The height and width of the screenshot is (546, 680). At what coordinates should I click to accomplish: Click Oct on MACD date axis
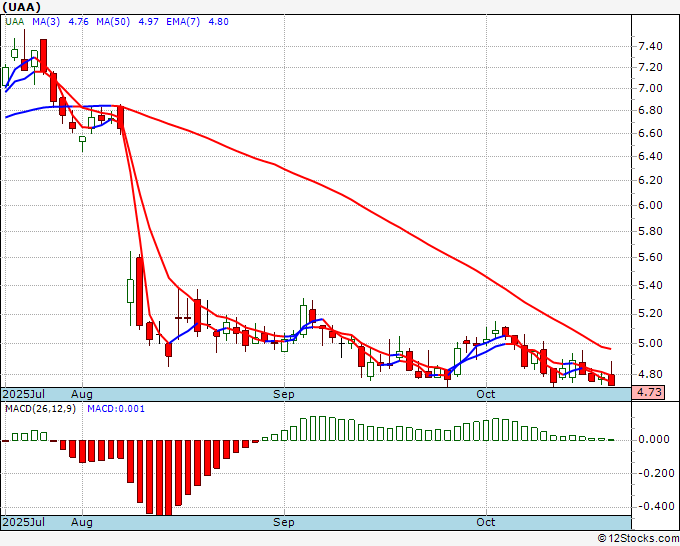[x=486, y=522]
